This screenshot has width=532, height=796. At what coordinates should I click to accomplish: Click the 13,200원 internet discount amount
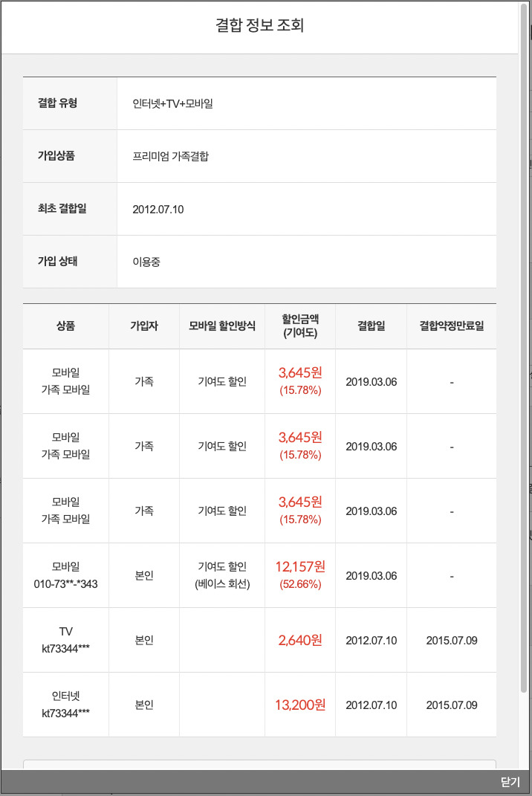tap(300, 705)
